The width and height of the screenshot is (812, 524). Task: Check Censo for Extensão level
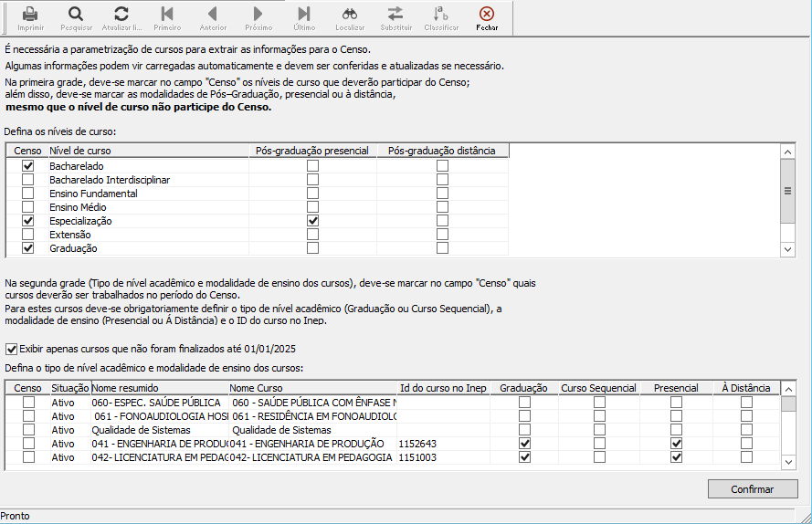click(x=28, y=235)
